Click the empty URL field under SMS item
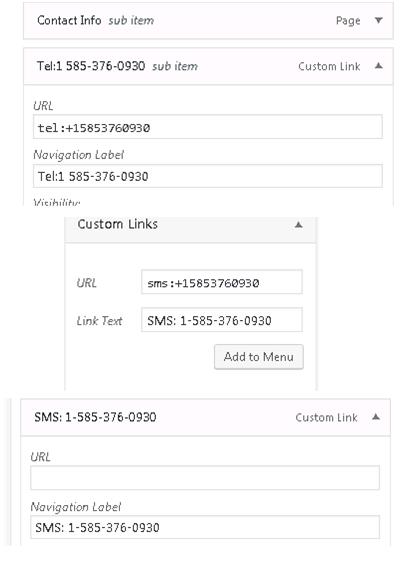Image resolution: width=406 pixels, height=562 pixels. tap(205, 478)
